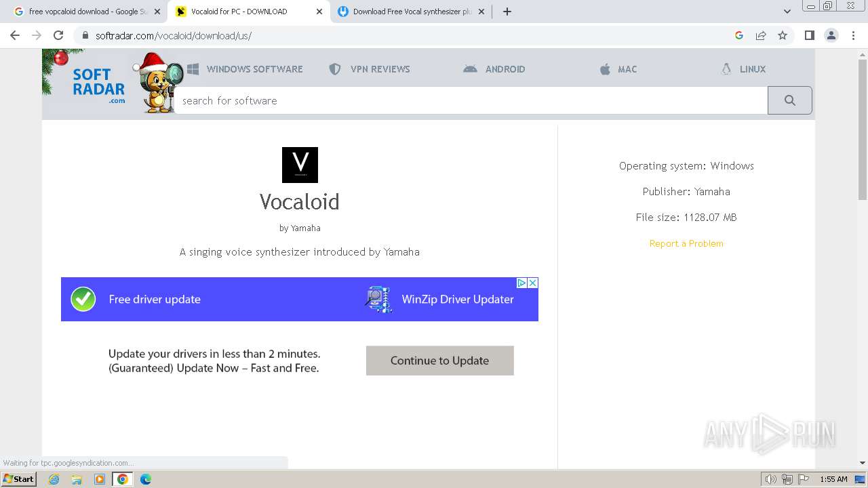Click the by Yamaha subtitle
Image resolution: width=868 pixels, height=488 pixels.
click(300, 228)
